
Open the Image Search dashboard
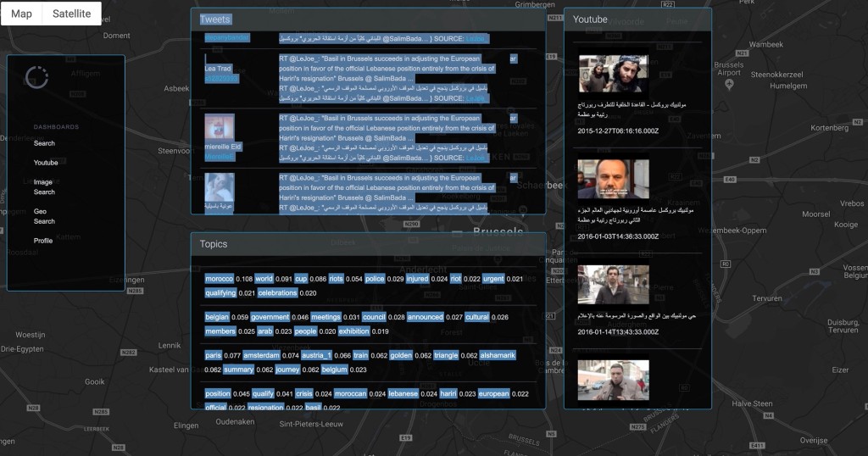tap(44, 187)
